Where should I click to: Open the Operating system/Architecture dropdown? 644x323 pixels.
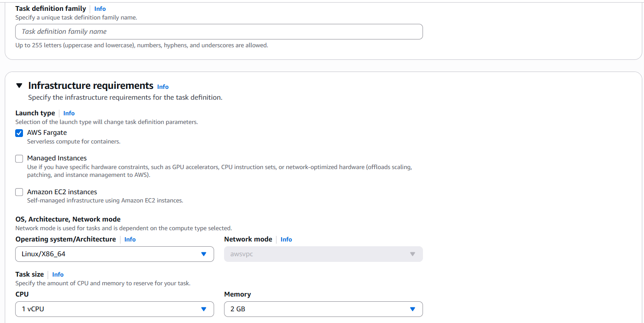114,254
